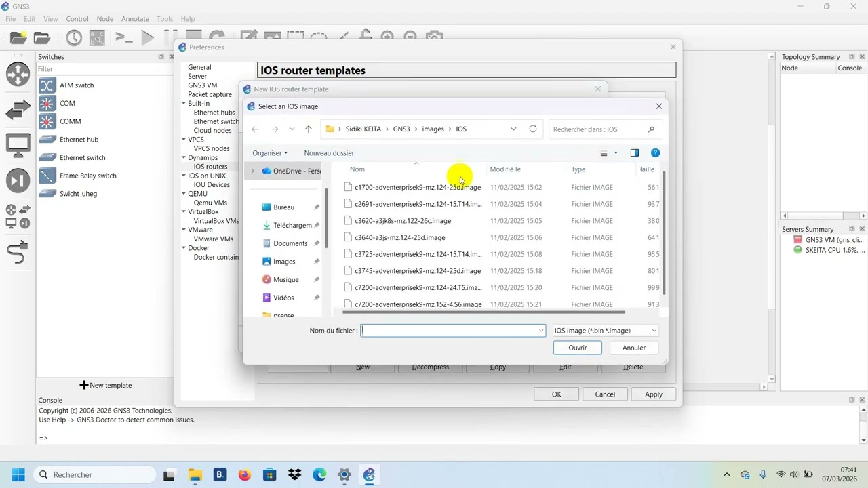Select Packet capture in Preferences tree

click(210, 95)
